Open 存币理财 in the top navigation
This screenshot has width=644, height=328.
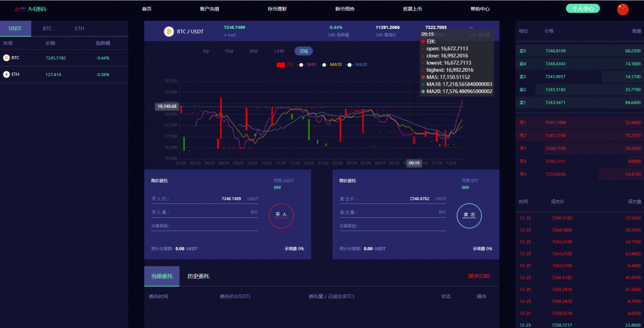276,9
